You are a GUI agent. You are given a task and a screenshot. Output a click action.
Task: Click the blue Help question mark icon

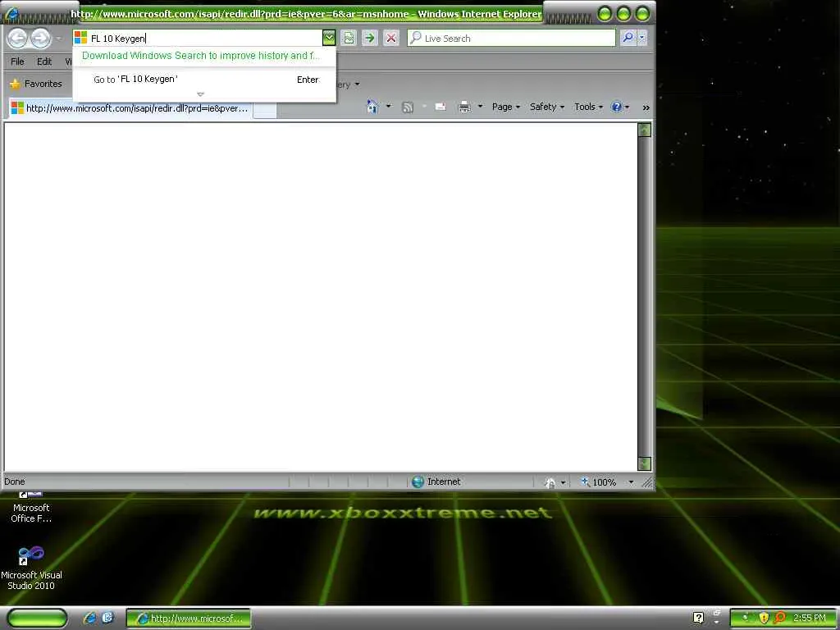click(x=617, y=107)
